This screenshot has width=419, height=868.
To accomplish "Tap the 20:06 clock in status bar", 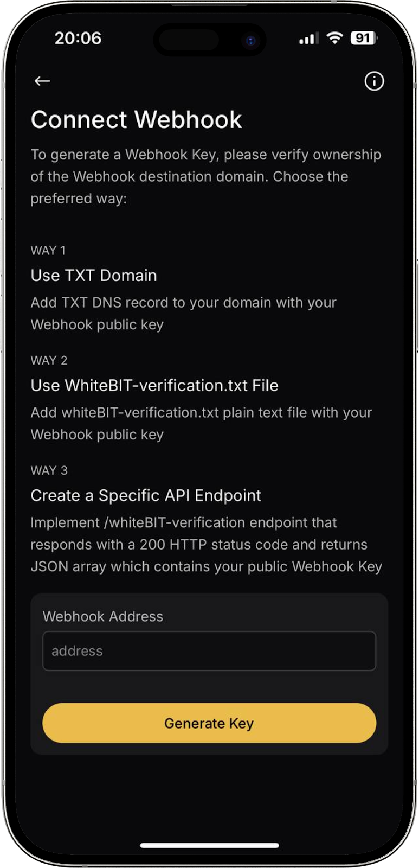I will click(x=78, y=38).
